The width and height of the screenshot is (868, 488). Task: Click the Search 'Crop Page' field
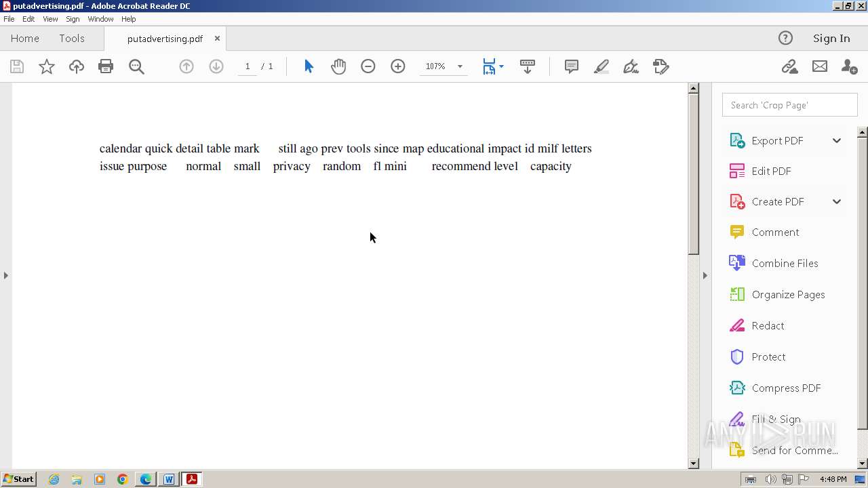790,105
